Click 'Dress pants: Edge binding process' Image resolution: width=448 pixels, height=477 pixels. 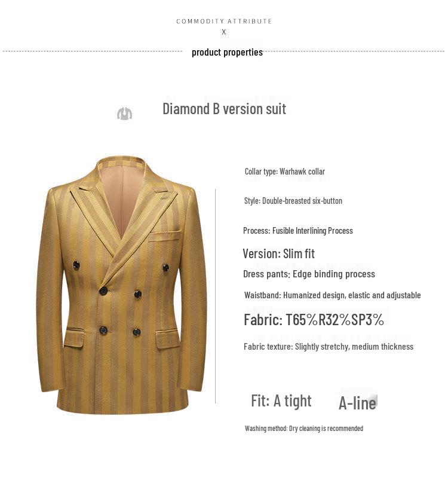click(x=309, y=274)
